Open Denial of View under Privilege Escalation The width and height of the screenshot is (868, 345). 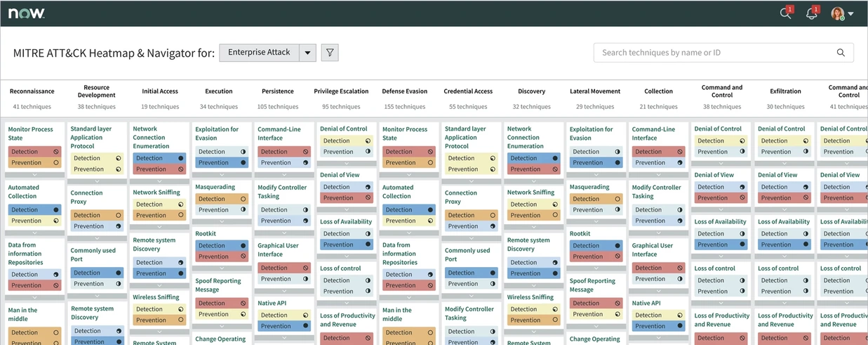click(340, 175)
